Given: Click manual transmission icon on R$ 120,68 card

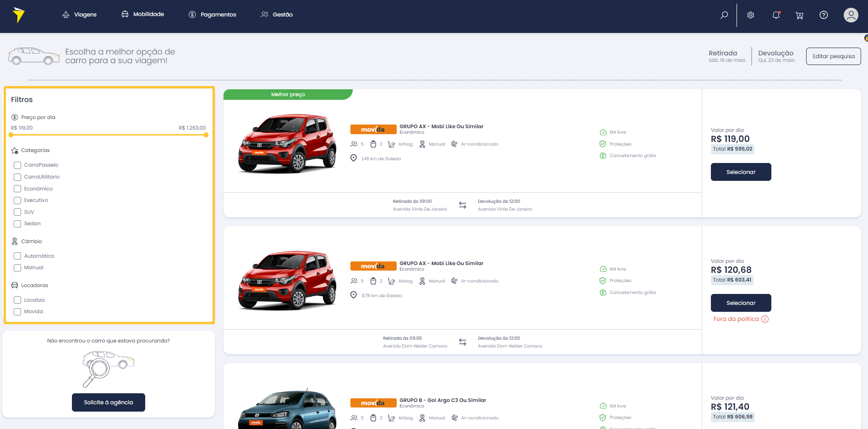Looking at the screenshot, I should pyautogui.click(x=422, y=281).
